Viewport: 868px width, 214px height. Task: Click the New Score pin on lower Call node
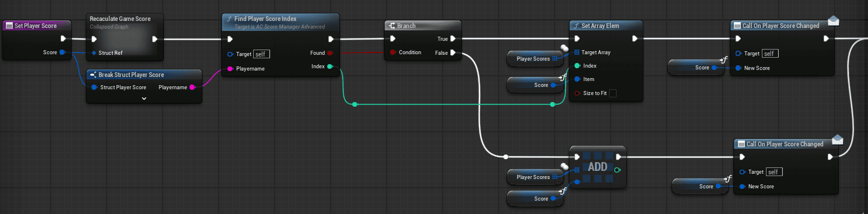pyautogui.click(x=743, y=187)
